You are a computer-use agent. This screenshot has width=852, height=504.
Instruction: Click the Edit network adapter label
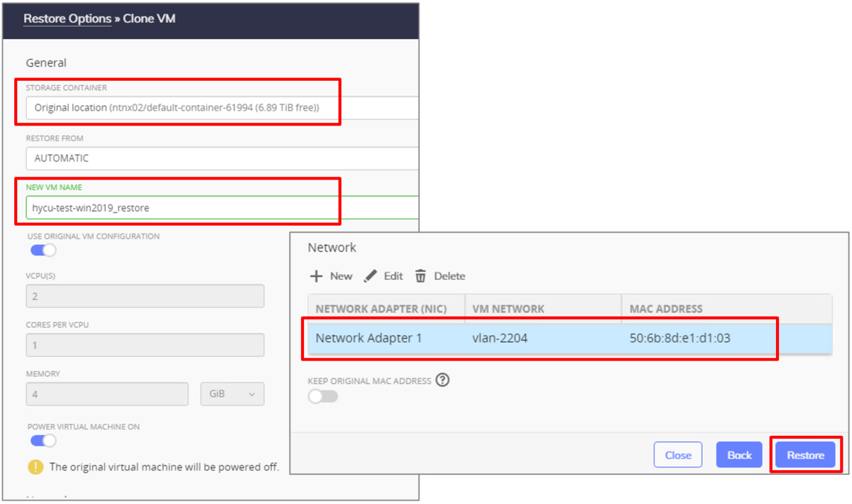point(393,276)
